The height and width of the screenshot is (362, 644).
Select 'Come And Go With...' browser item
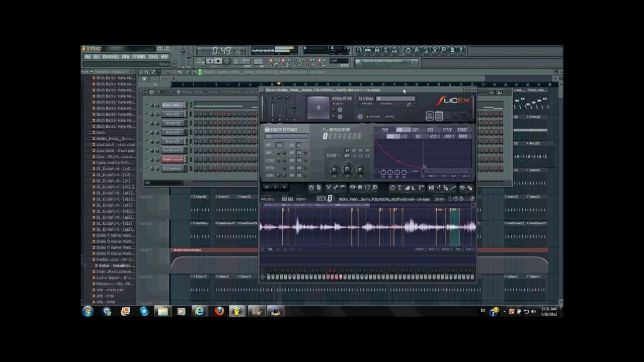click(115, 162)
